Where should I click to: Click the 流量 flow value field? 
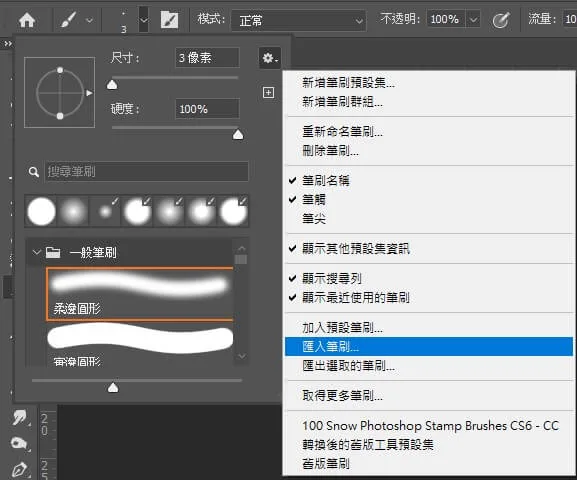click(x=570, y=19)
